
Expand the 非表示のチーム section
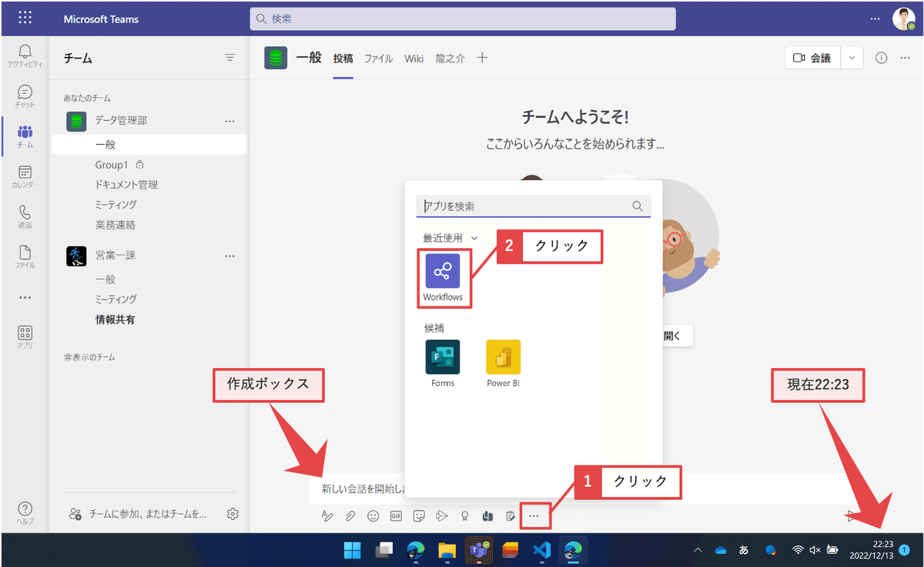[x=89, y=357]
